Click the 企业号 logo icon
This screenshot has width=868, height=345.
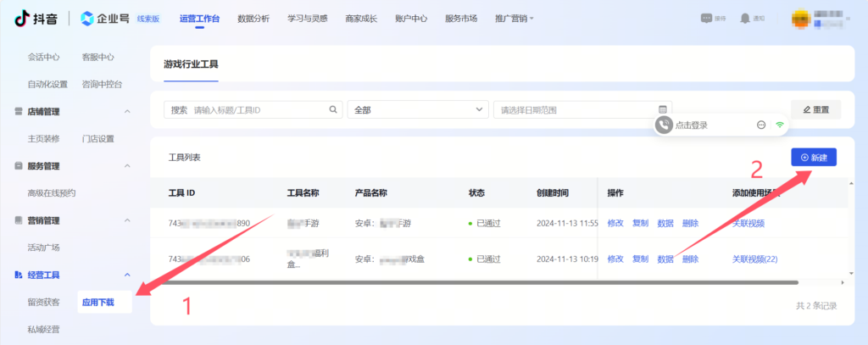[x=87, y=19]
